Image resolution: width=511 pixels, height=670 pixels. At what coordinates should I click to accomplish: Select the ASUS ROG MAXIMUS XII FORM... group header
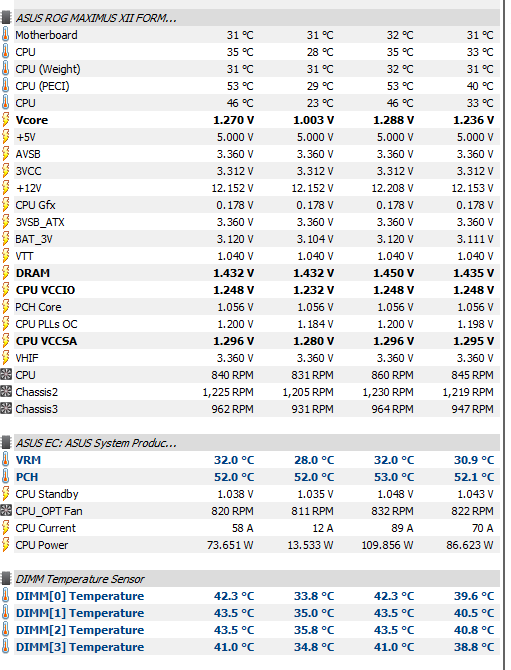point(257,18)
